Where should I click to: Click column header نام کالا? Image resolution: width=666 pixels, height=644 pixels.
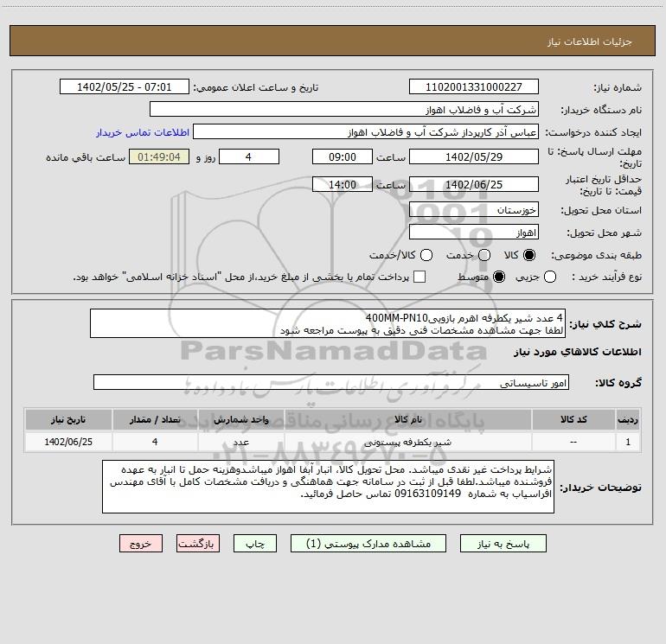407,420
